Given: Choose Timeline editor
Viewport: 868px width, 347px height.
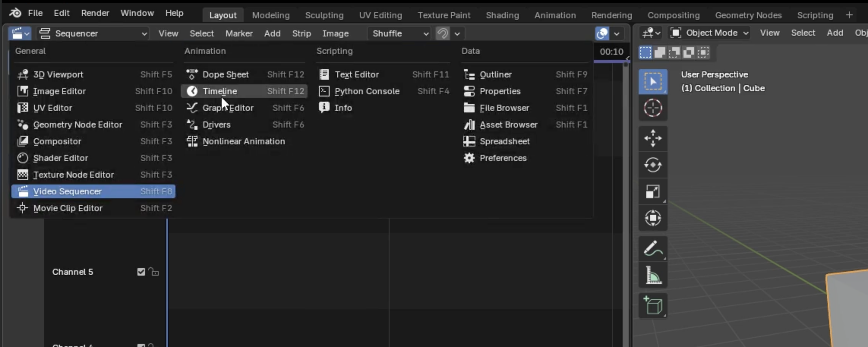Looking at the screenshot, I should click(x=245, y=91).
